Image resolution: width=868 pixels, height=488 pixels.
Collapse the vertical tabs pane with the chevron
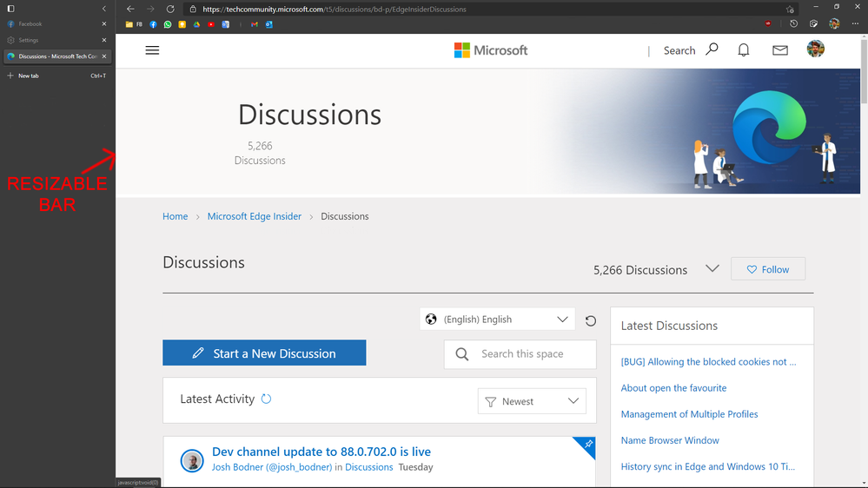click(104, 9)
